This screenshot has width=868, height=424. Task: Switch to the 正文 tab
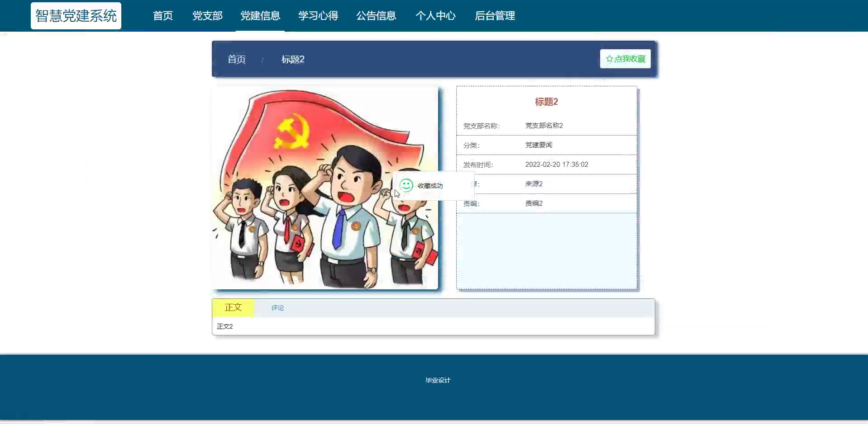(x=233, y=307)
